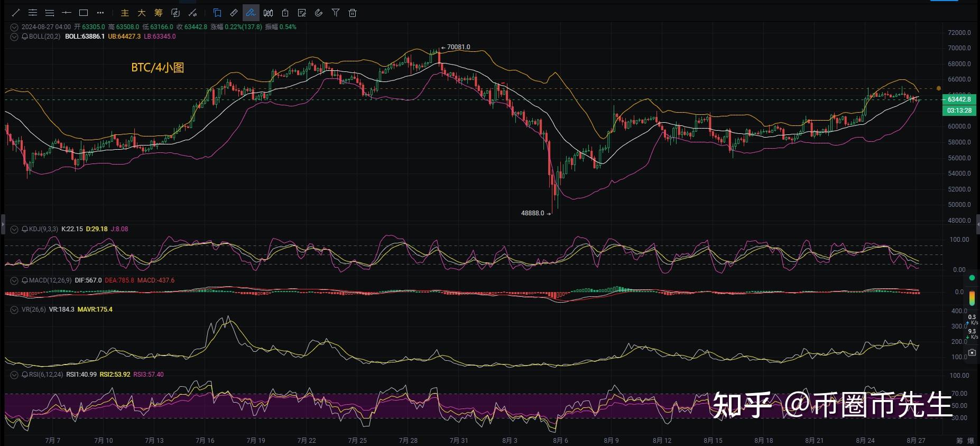
Task: Click the BTC/4小图 chart annotation
Action: coord(158,68)
